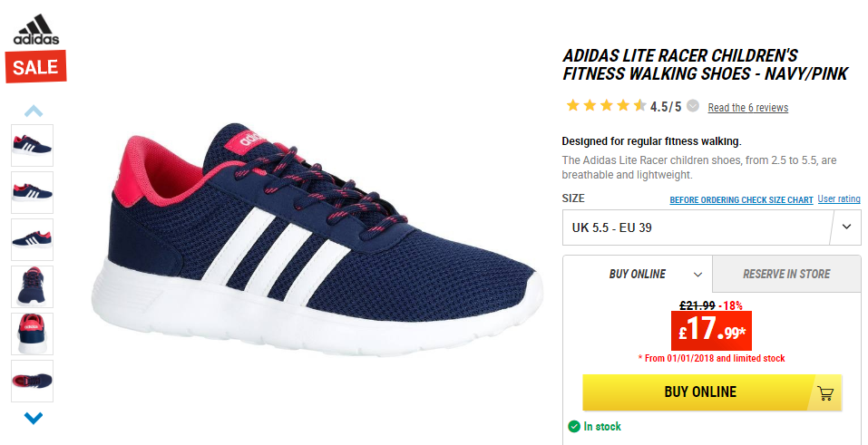The height and width of the screenshot is (445, 868).
Task: Show more thumbnails with down arrow
Action: point(34,418)
